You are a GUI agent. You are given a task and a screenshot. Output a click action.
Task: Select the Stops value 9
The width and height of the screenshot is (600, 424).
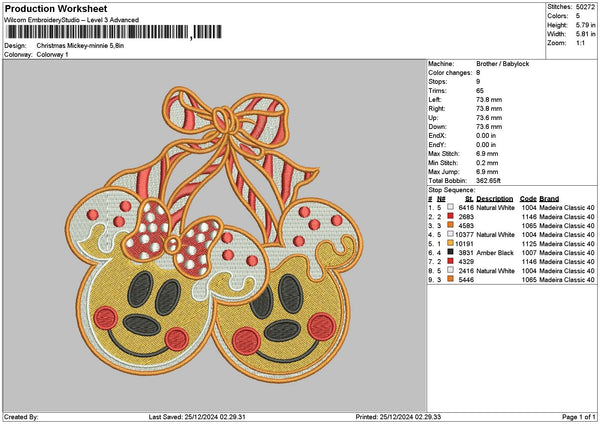click(x=478, y=82)
